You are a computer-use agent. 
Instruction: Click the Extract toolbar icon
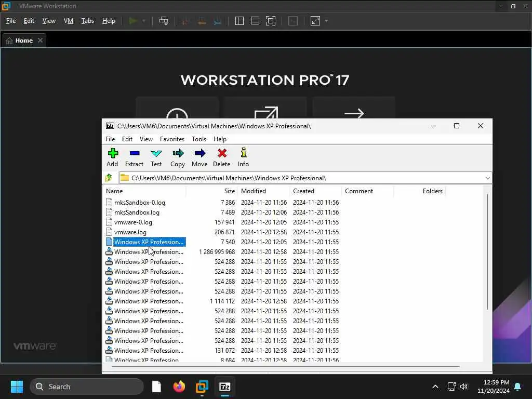pyautogui.click(x=135, y=158)
